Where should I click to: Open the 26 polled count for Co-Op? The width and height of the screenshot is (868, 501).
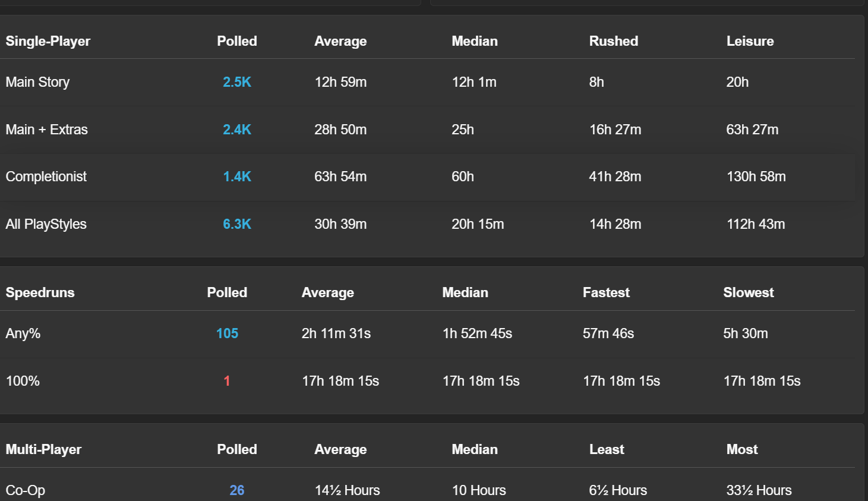[236, 490]
